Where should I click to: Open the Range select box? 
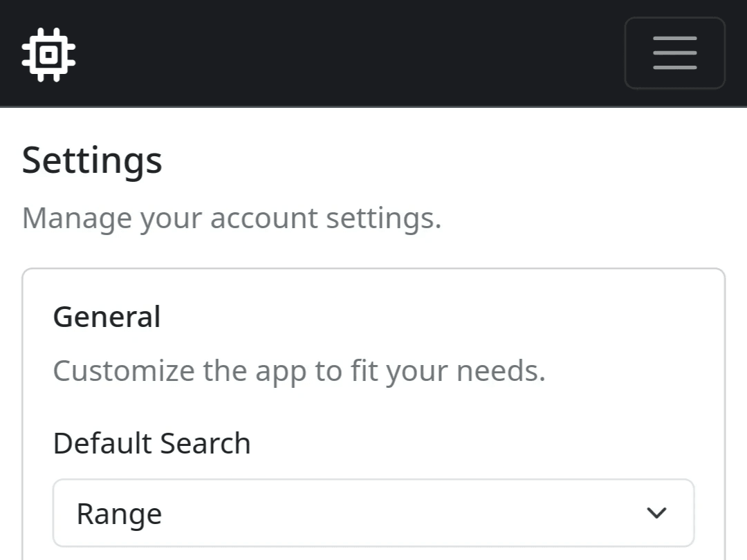(373, 513)
